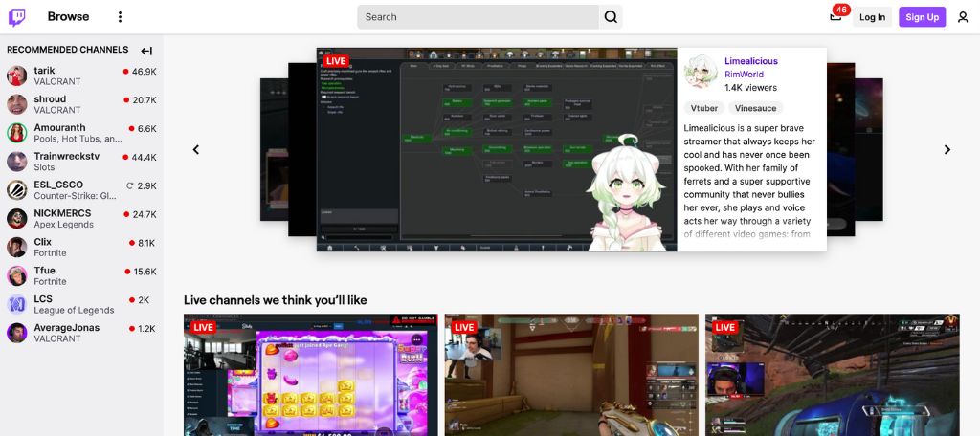Click Limealicious's avatar in featured card

(x=700, y=72)
